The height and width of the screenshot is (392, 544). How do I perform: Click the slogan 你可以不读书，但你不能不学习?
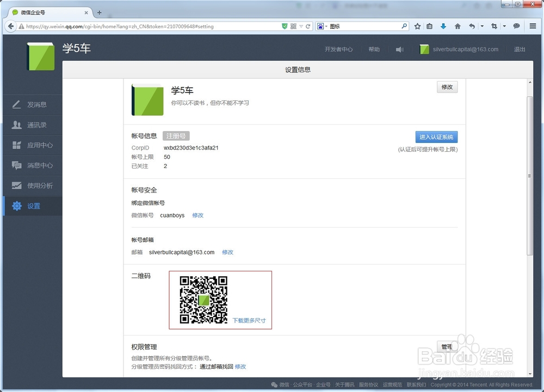point(210,103)
